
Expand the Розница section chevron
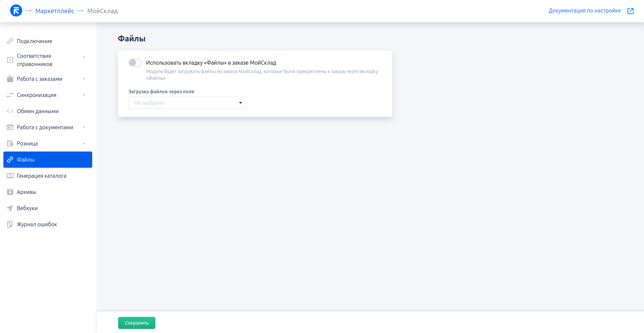(x=84, y=143)
